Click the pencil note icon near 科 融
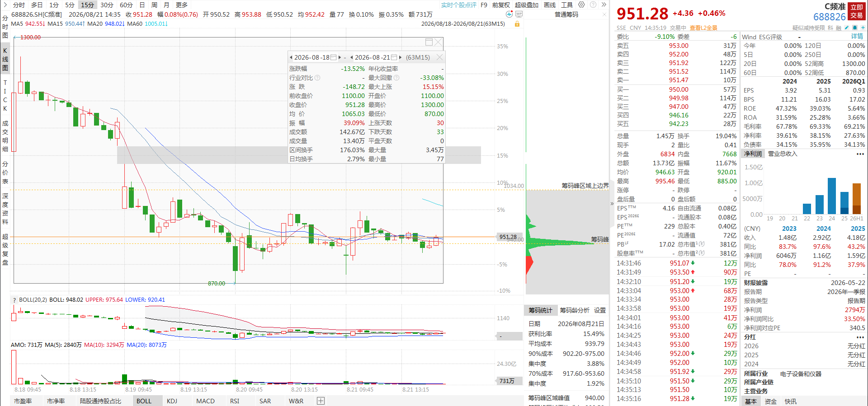The height and width of the screenshot is (406, 868). click(847, 28)
